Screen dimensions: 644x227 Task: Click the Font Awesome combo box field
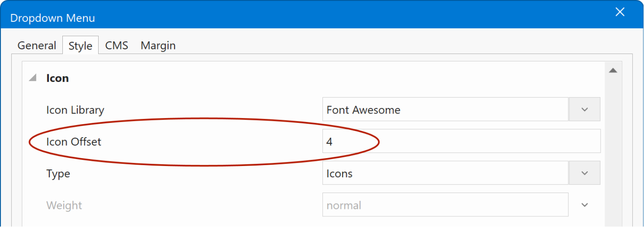pyautogui.click(x=445, y=110)
